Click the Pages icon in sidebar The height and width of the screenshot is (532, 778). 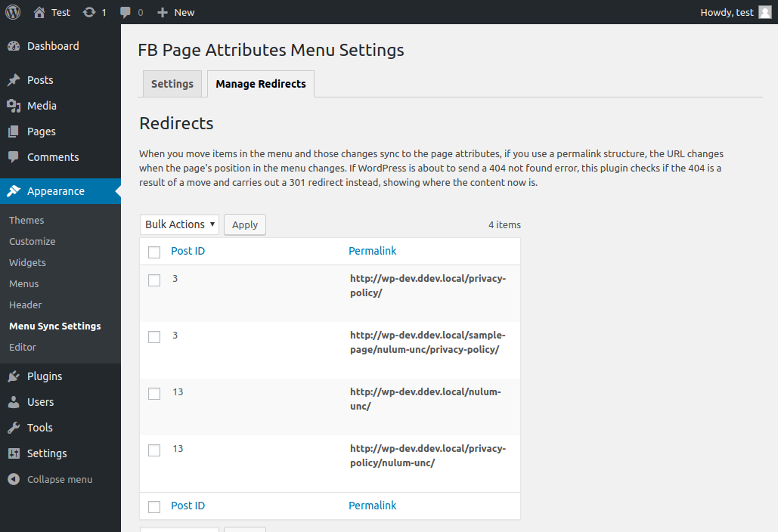(14, 131)
